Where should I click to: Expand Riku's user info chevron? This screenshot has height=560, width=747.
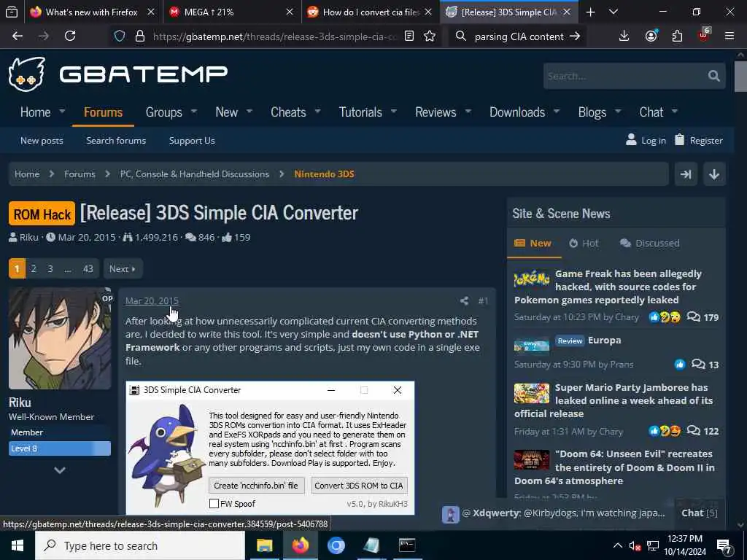click(x=60, y=470)
